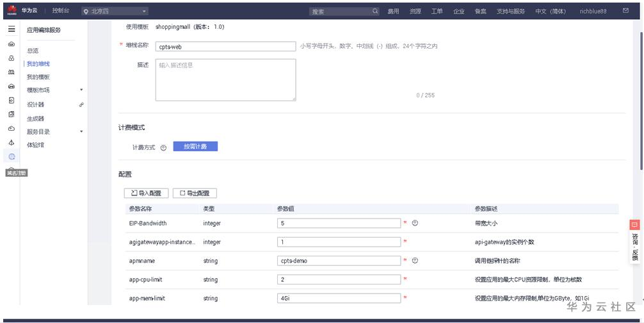The image size is (644, 323).
Task: Click the search magnifier icon
Action: click(375, 11)
